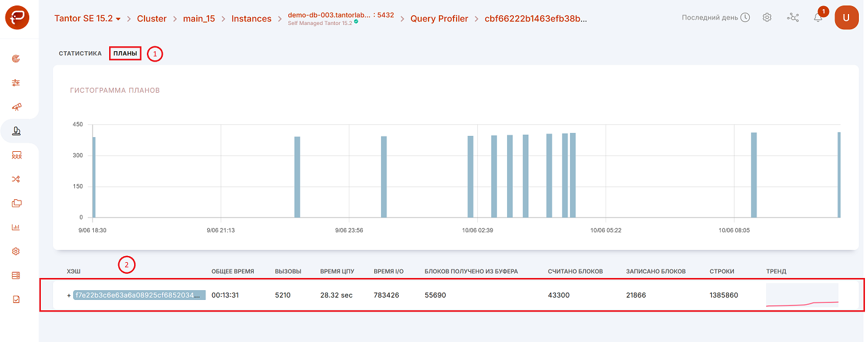This screenshot has width=868, height=342.
Task: Sort by ВРЕМЯ I/O column header
Action: (x=388, y=271)
